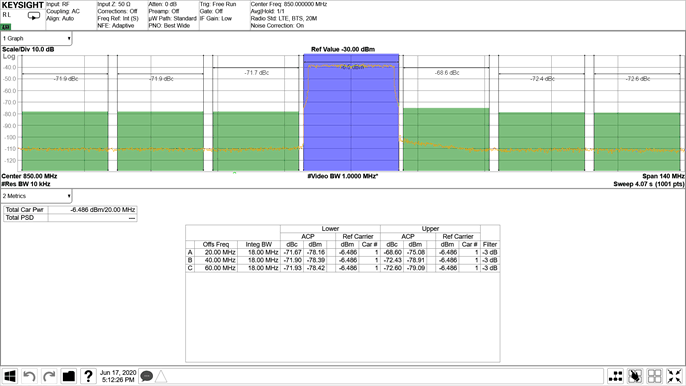Click the -79.09 upper dBm cell
686x386 pixels.
(415, 268)
